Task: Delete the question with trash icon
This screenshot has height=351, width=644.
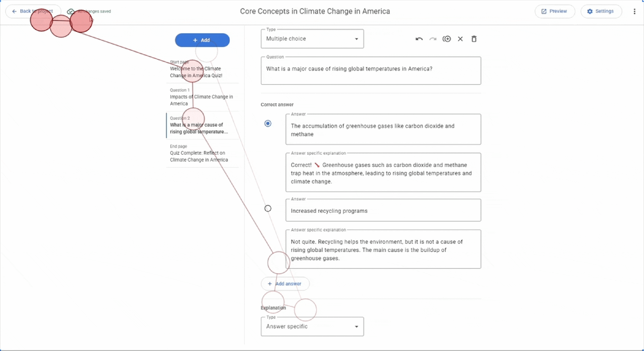Action: click(474, 39)
